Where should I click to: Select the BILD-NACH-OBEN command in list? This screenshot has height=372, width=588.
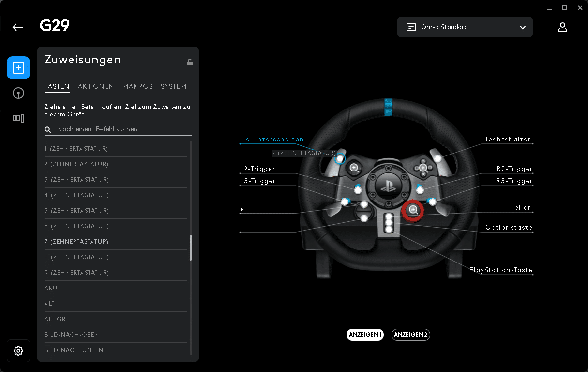point(72,335)
